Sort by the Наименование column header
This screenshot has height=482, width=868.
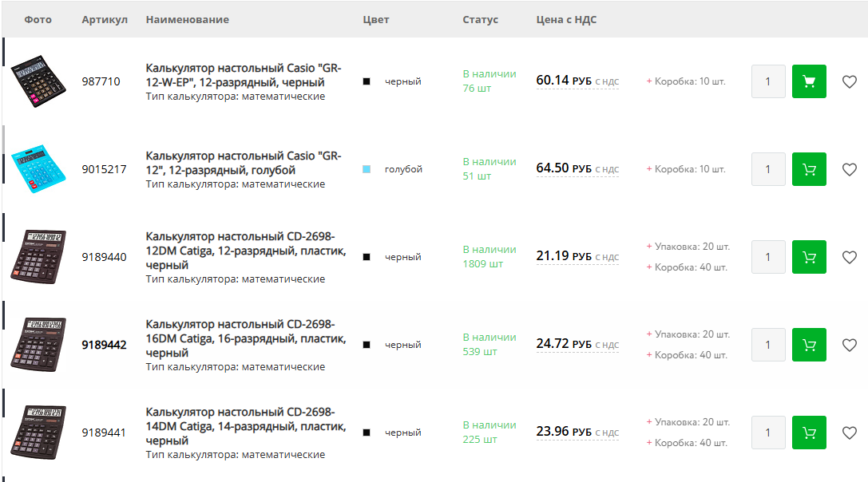coord(187,19)
